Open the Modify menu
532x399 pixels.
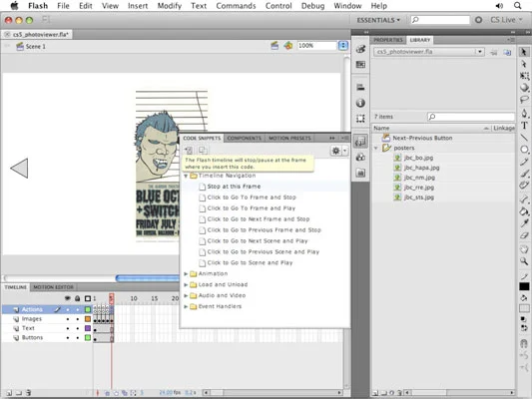point(170,6)
